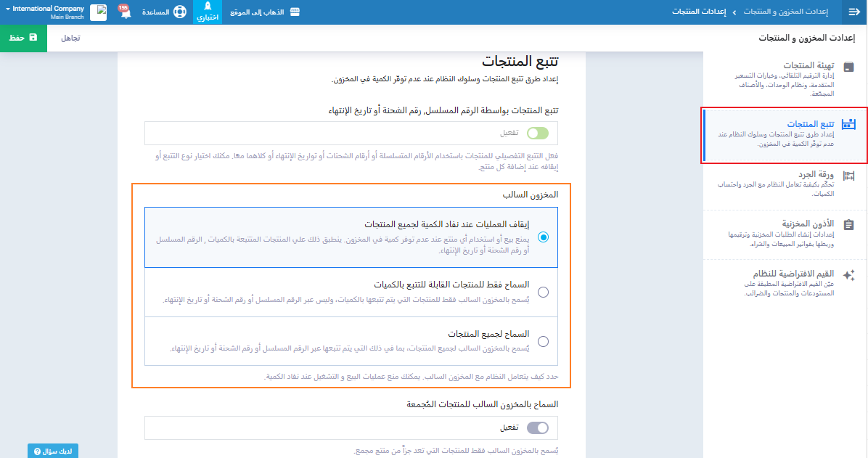
Task: Toggle product tracking by serial number switch
Action: 538,134
